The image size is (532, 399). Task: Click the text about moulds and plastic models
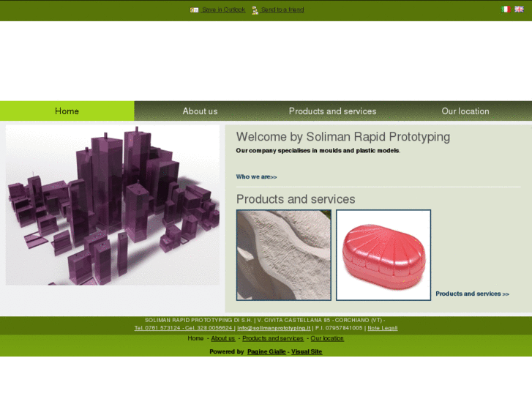[318, 150]
